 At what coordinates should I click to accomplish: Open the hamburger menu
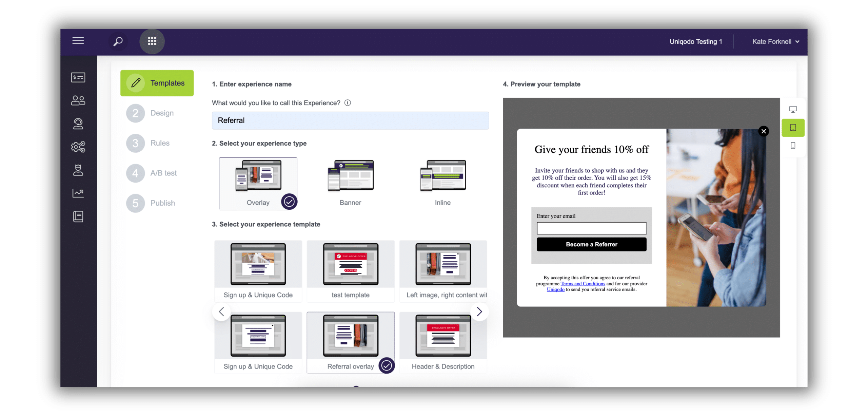(78, 41)
